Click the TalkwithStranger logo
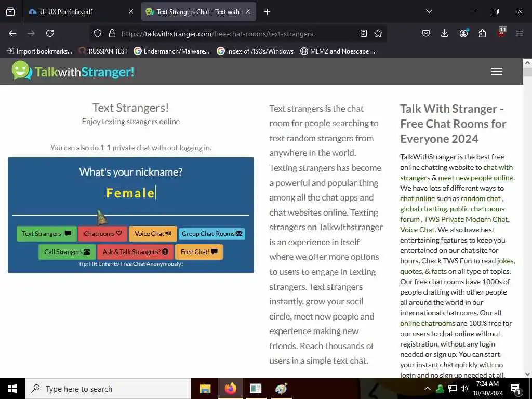532x399 pixels. (x=73, y=71)
